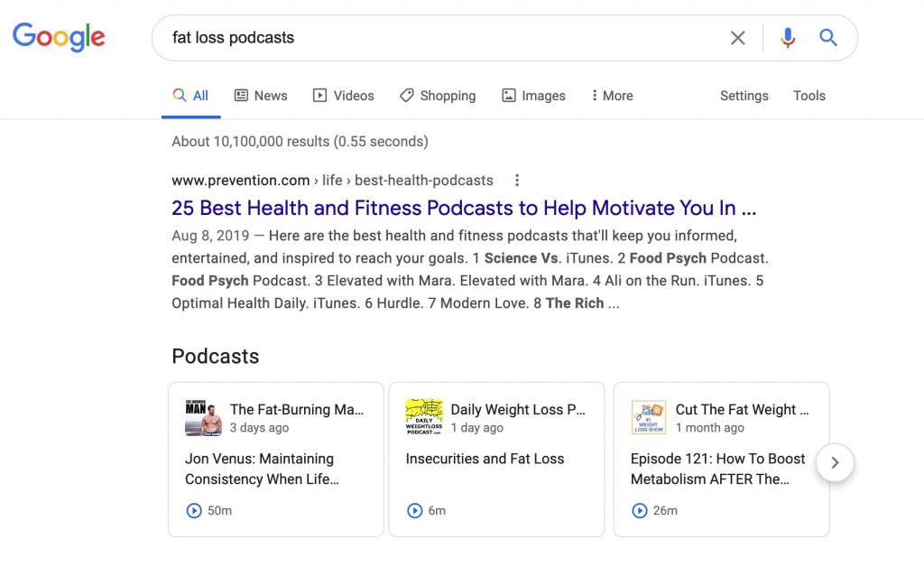
Task: Open the Images tab
Action: 533,96
